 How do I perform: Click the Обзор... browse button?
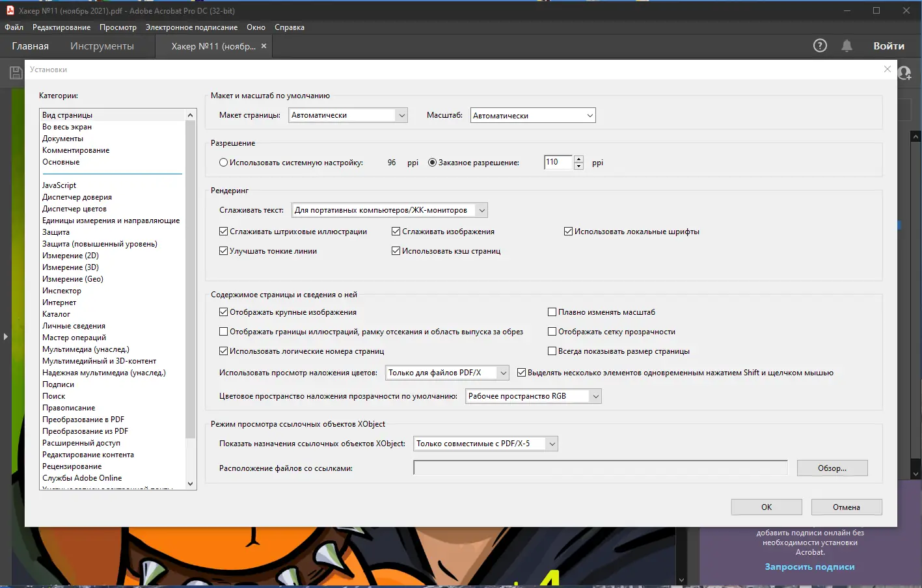click(x=832, y=468)
